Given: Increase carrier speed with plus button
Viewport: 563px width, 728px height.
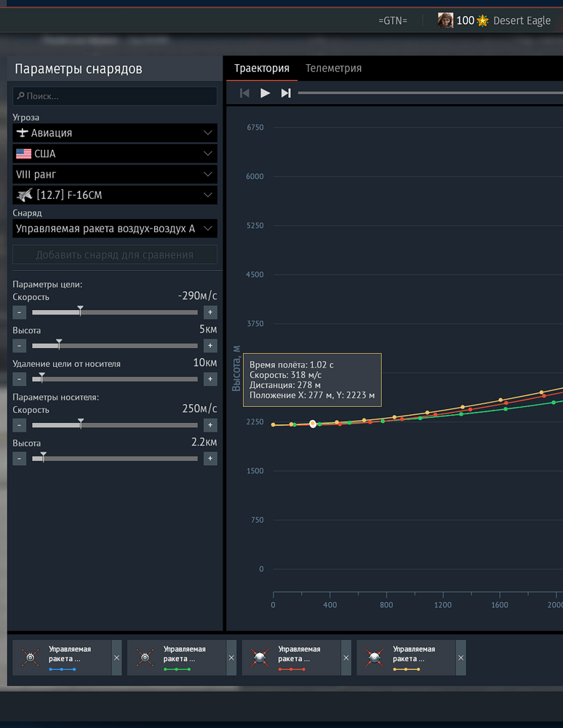Looking at the screenshot, I should tap(210, 425).
